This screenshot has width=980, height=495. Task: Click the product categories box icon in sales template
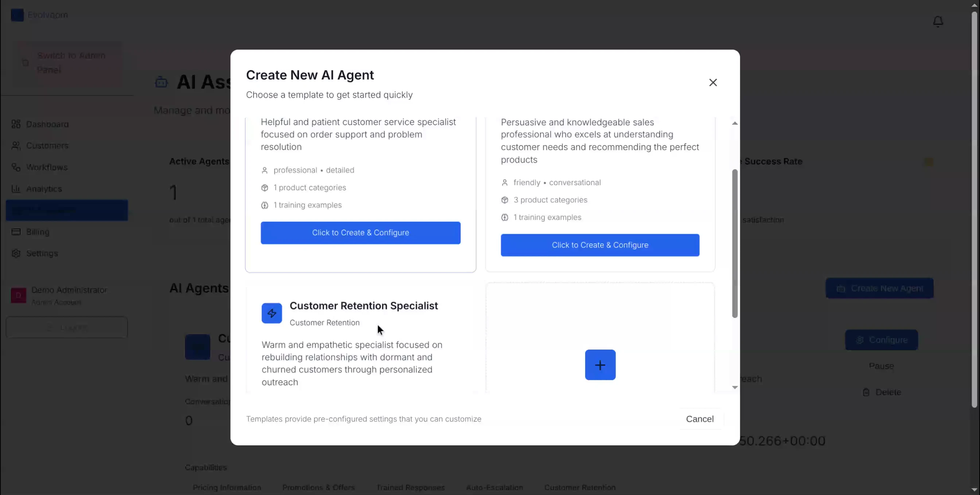[x=505, y=200]
